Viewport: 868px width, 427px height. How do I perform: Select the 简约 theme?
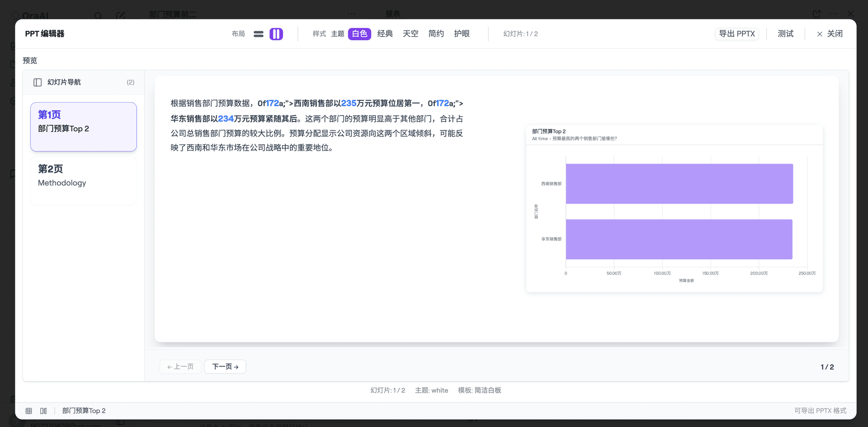[436, 33]
